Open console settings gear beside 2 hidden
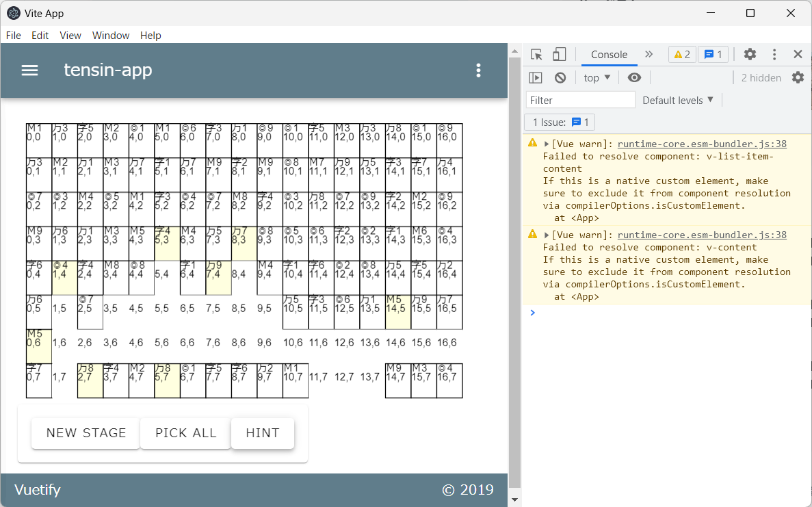 click(x=798, y=78)
